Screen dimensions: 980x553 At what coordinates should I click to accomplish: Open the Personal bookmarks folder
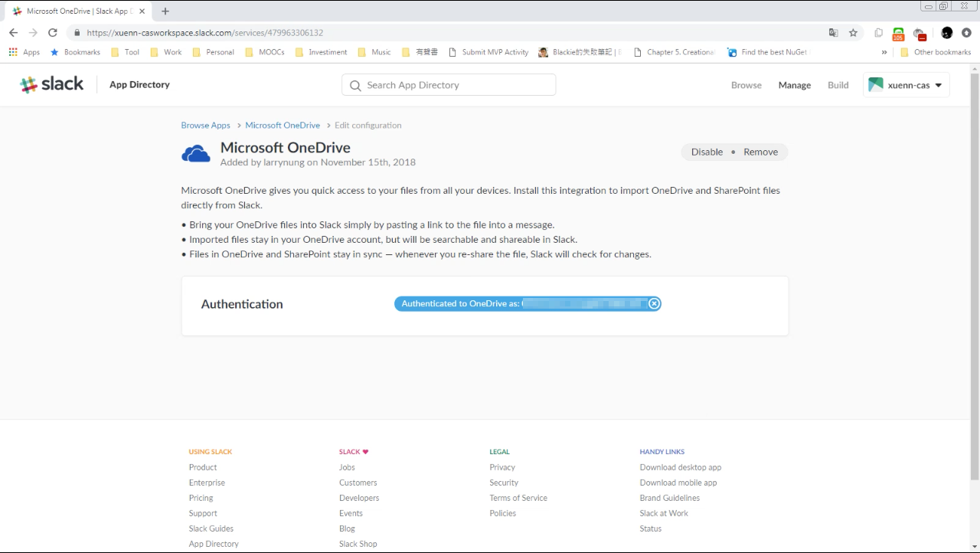click(x=214, y=52)
